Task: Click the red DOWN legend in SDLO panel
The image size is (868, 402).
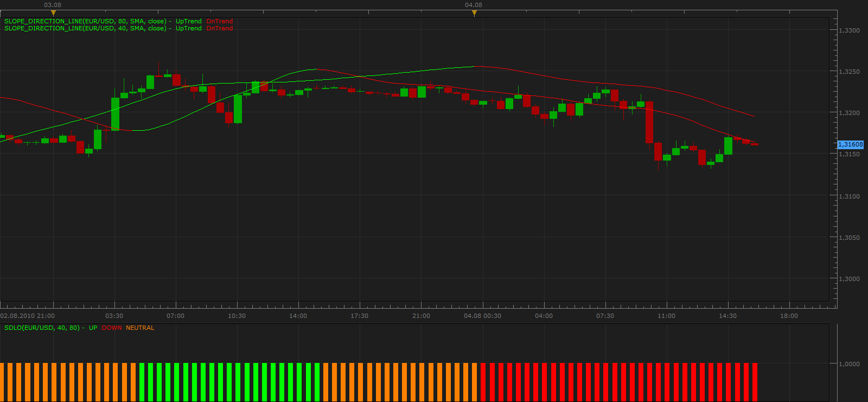Action: pyautogui.click(x=112, y=328)
